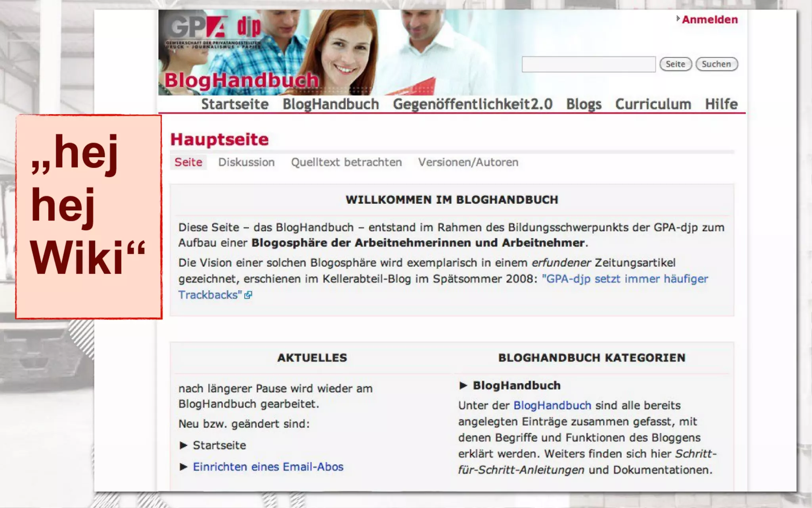Screen dimensions: 812x508
Task: Click the Anmelden login link
Action: pos(710,19)
